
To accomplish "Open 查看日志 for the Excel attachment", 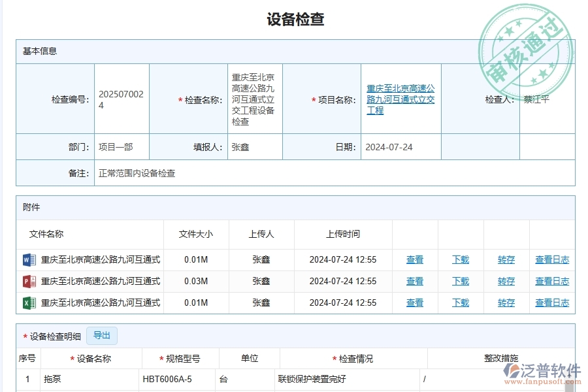I will click(551, 302).
